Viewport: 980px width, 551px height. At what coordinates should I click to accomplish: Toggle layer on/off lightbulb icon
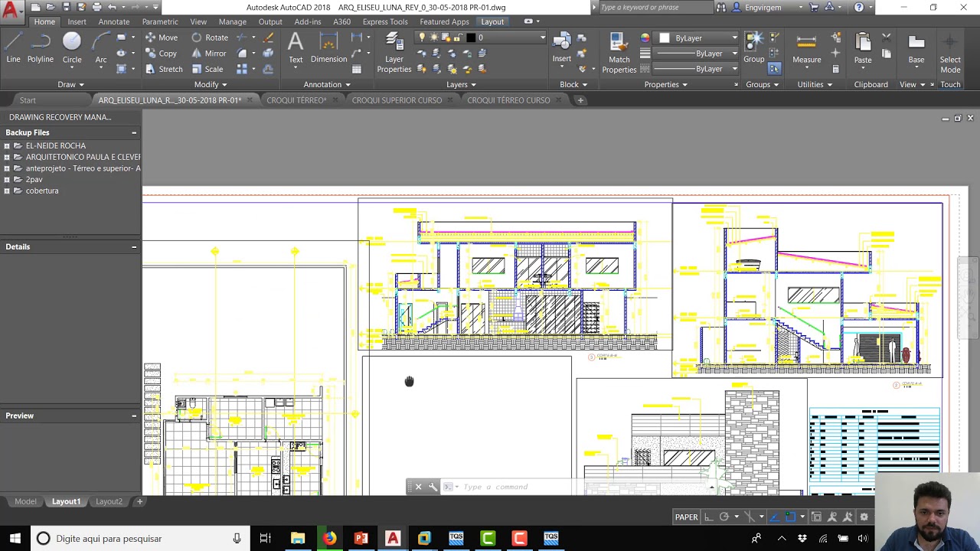pyautogui.click(x=421, y=37)
